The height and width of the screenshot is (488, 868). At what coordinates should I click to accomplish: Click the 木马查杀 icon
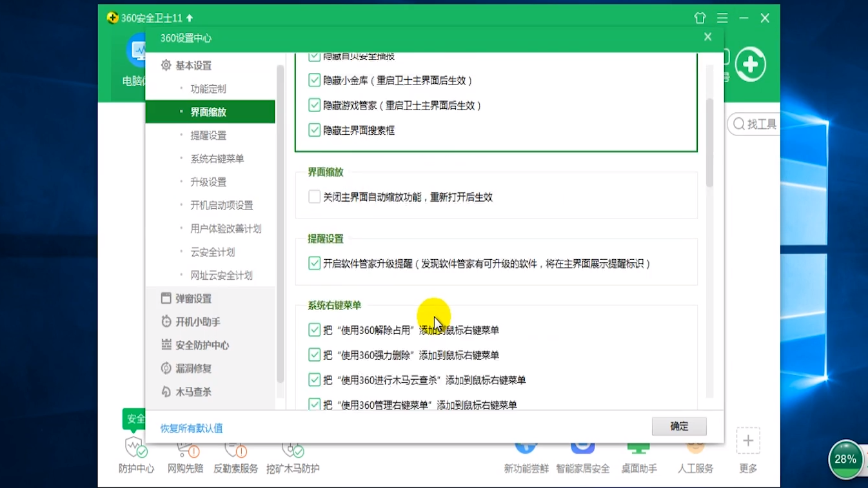point(166,391)
